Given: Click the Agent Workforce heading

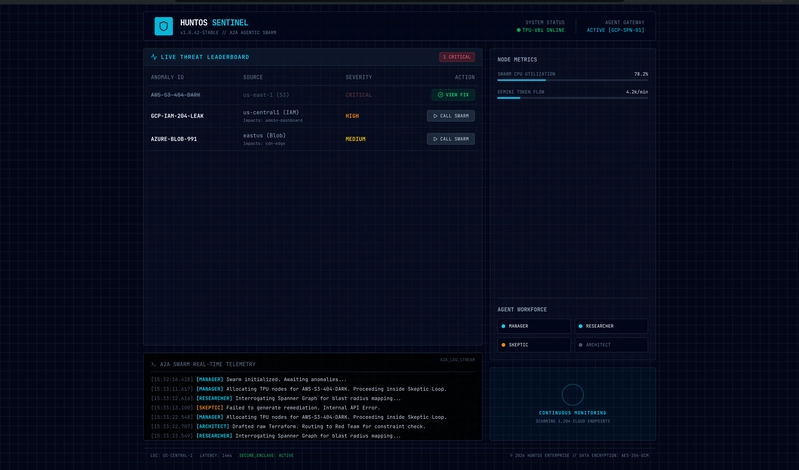Looking at the screenshot, I should point(522,309).
